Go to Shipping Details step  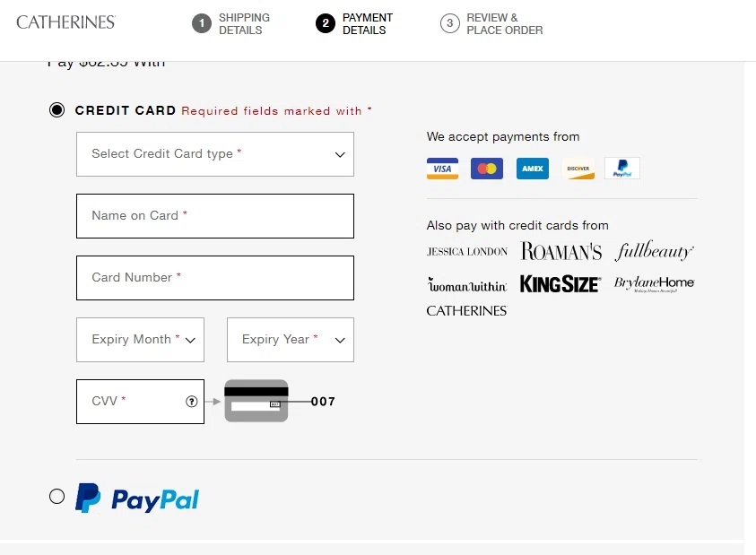(x=232, y=23)
